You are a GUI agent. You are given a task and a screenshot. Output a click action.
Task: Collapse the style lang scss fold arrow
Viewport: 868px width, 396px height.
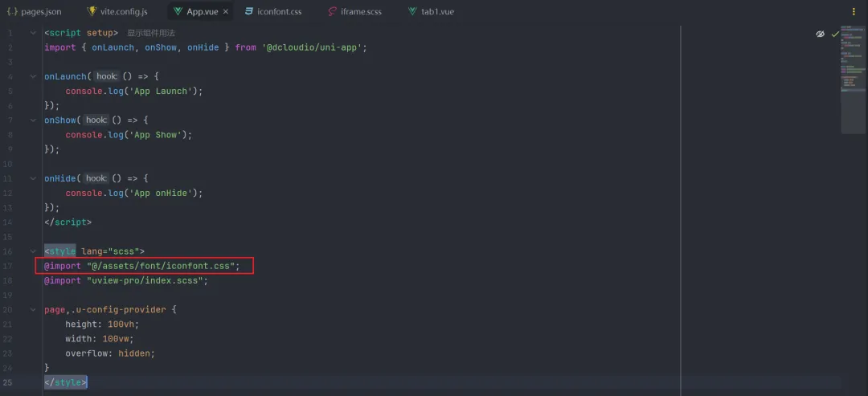tap(33, 251)
